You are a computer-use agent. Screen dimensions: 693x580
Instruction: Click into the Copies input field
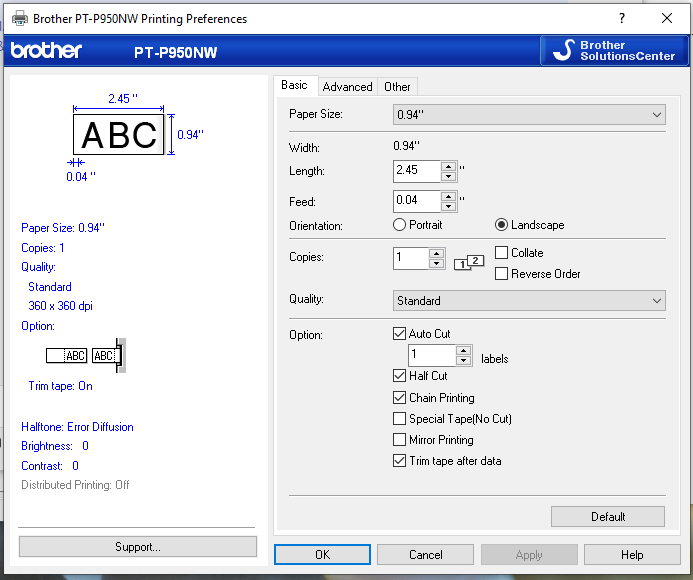pos(411,258)
